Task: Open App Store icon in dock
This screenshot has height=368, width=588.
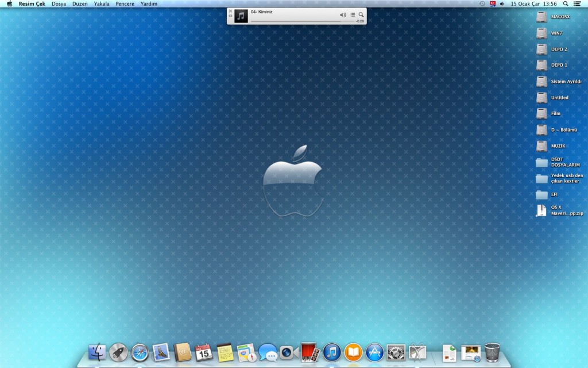Action: click(374, 352)
